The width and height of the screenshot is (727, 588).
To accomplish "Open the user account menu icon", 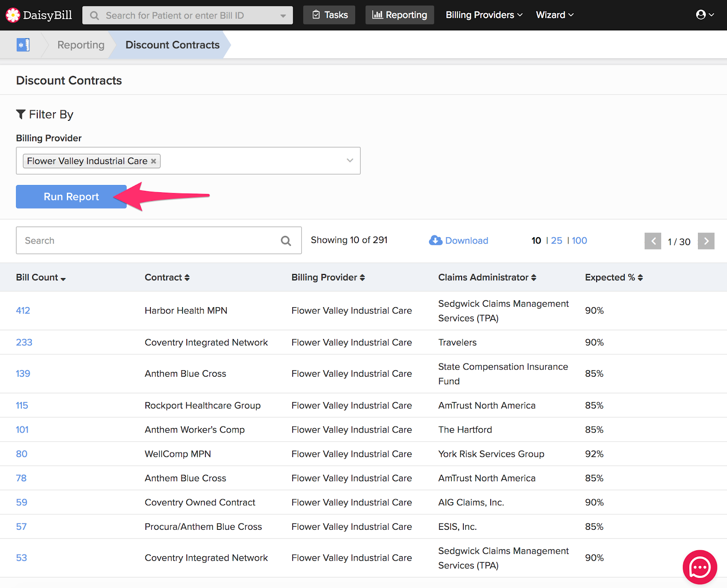I will [705, 15].
